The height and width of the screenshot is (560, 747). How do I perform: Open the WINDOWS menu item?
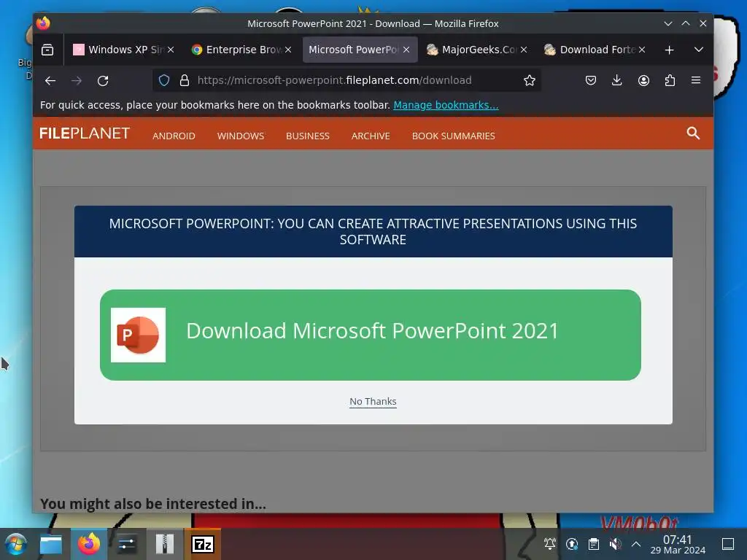pyautogui.click(x=241, y=136)
